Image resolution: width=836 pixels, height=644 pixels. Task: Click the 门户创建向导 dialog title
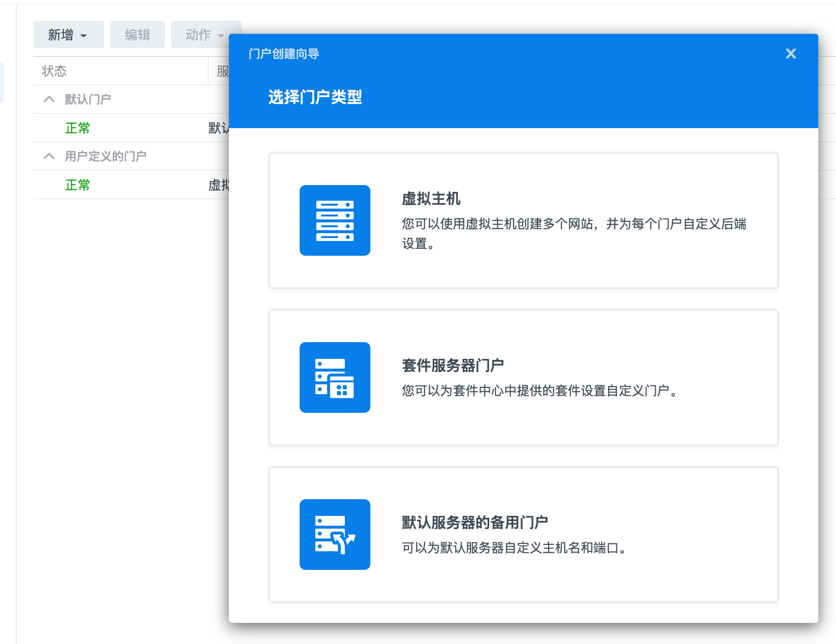tap(284, 54)
